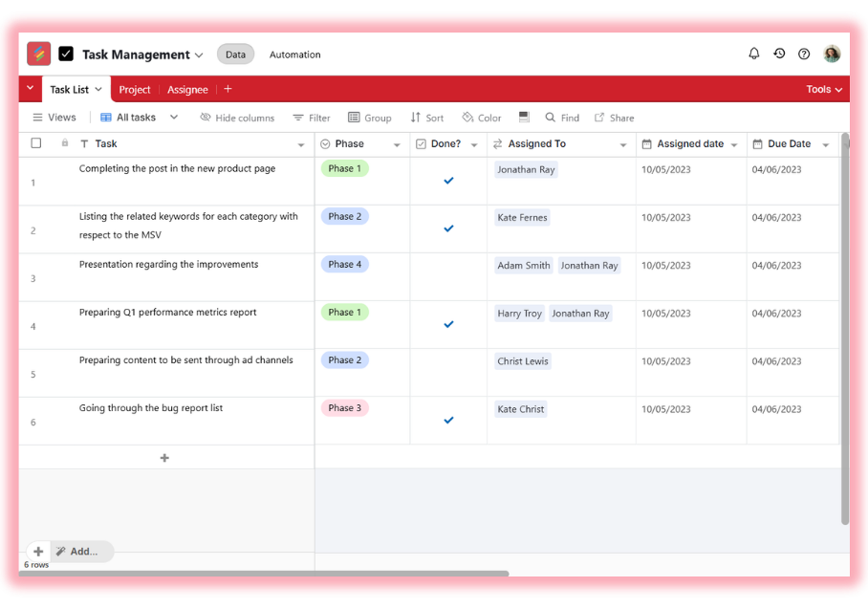The height and width of the screenshot is (609, 868).
Task: Open the Filter toolbar option
Action: tap(312, 118)
